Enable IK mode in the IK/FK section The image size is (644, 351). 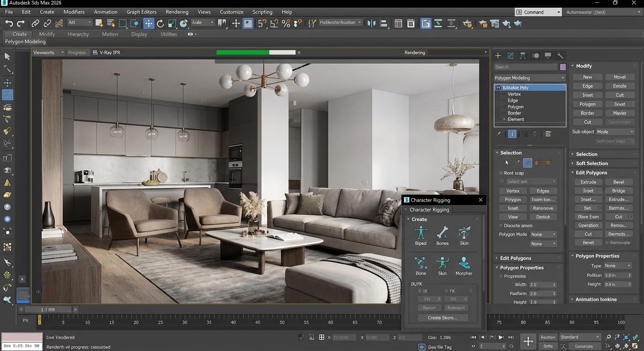[x=419, y=291]
